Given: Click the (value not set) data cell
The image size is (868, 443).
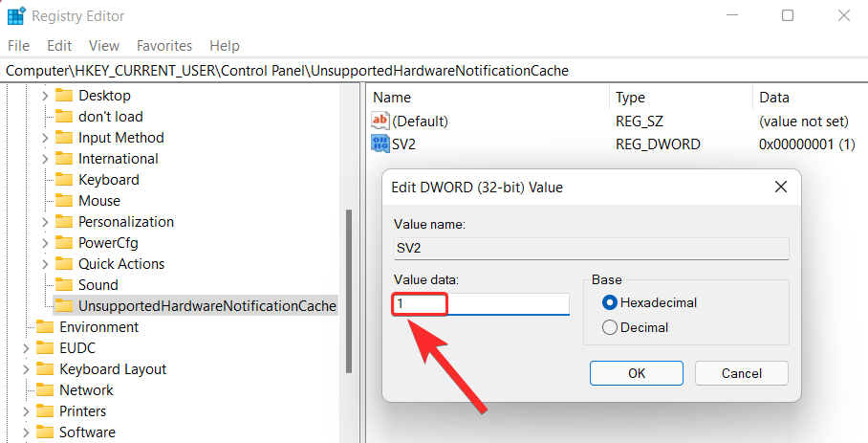Looking at the screenshot, I should [x=804, y=122].
